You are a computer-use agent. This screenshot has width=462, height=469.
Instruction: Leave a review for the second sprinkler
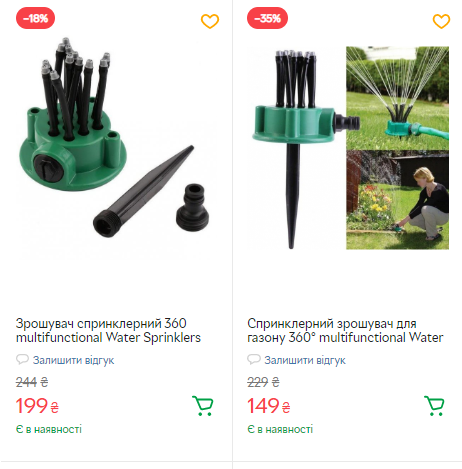305,360
